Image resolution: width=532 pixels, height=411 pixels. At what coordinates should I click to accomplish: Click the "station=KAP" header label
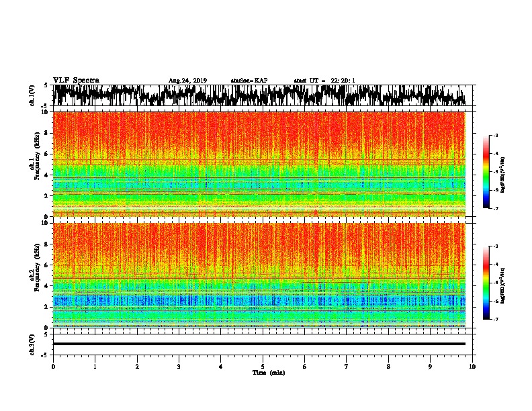point(249,81)
